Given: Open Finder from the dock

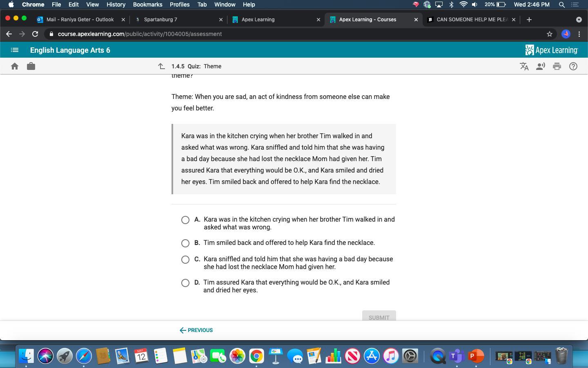Looking at the screenshot, I should (26, 356).
